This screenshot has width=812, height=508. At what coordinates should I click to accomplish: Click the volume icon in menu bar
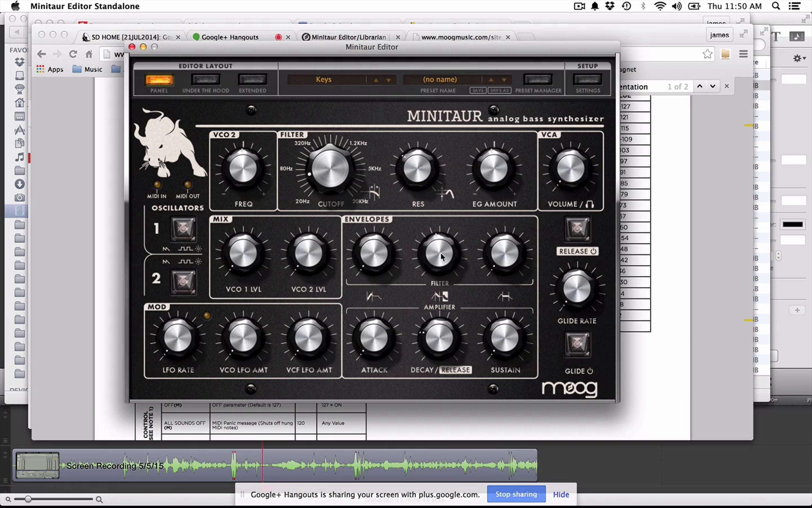(x=677, y=6)
